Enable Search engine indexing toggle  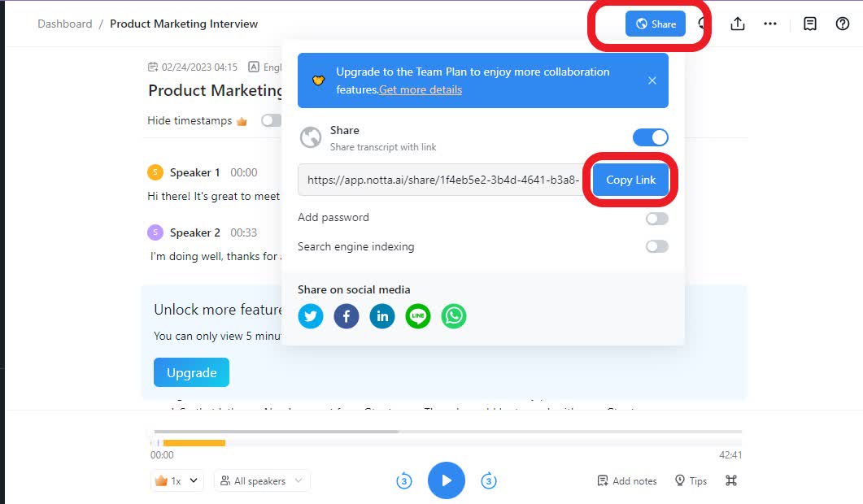[x=656, y=246]
